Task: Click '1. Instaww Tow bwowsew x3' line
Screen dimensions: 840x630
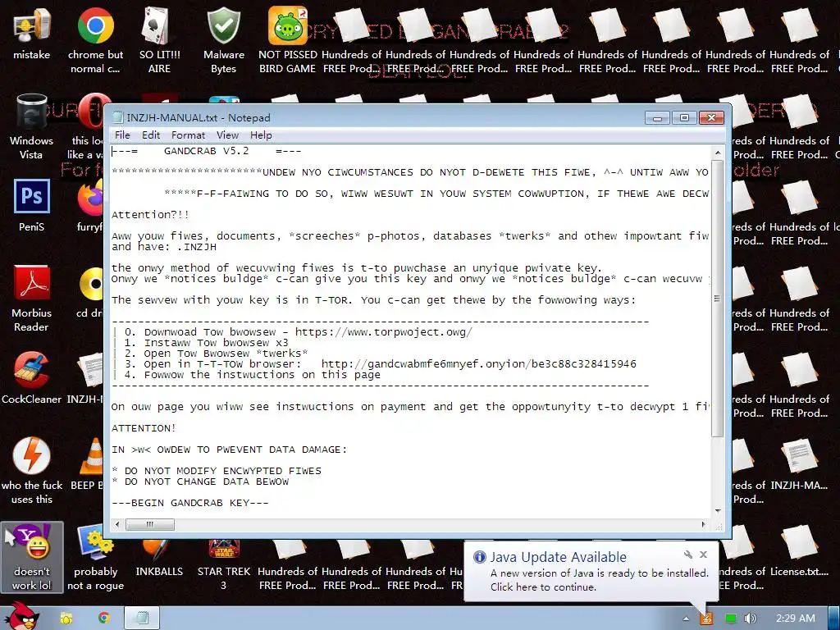Action: [206, 343]
